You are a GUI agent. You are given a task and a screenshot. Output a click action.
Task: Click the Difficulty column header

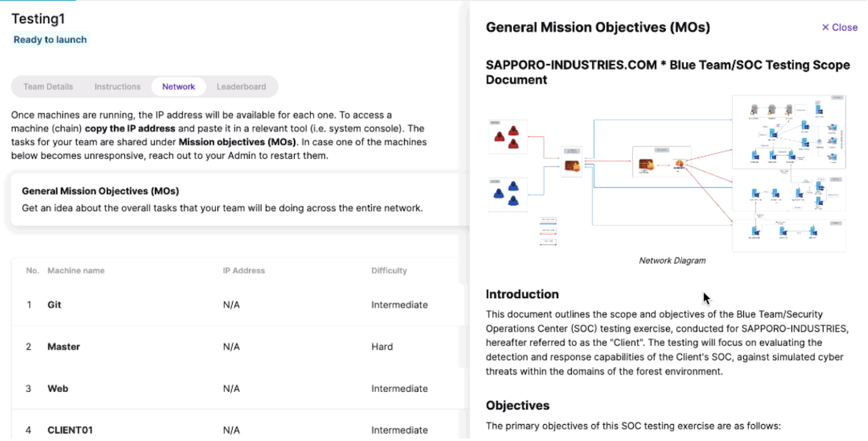click(389, 270)
